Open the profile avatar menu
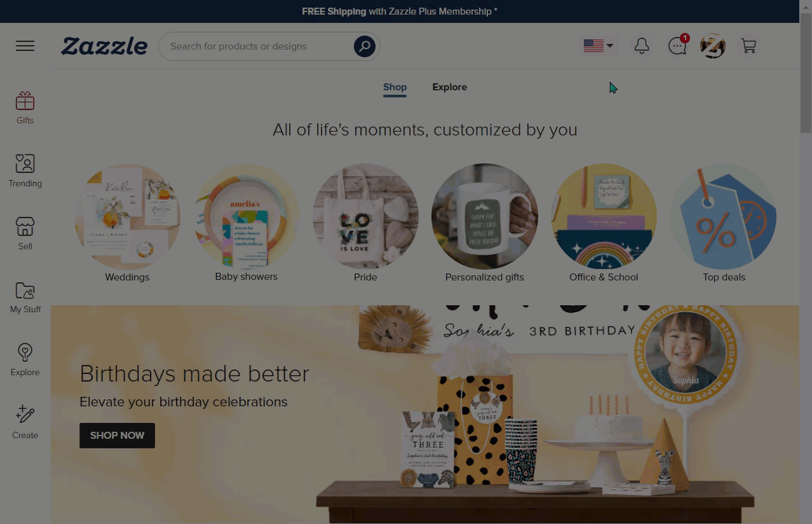 point(712,46)
